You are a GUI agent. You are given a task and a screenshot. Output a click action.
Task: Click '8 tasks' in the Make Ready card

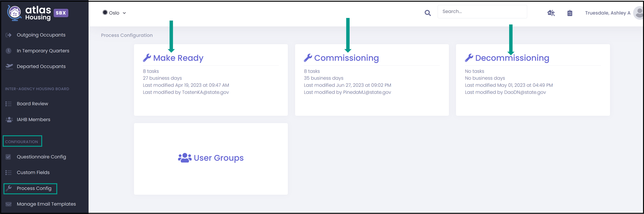[151, 71]
